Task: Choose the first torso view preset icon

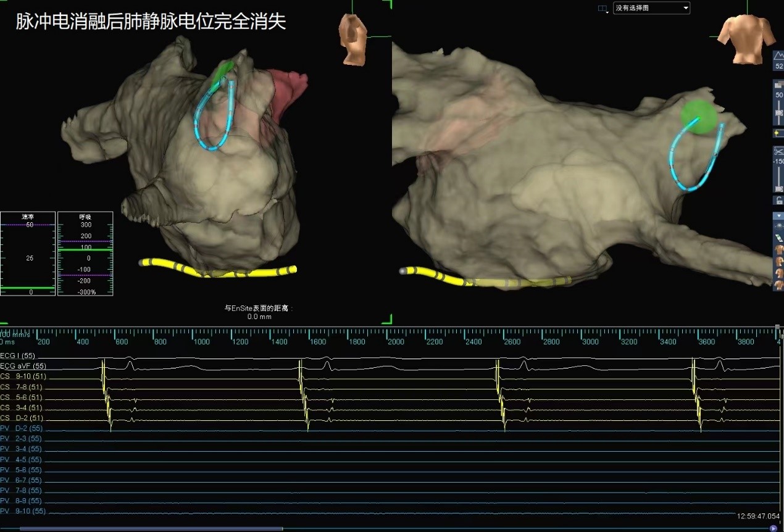Action: 779,250
